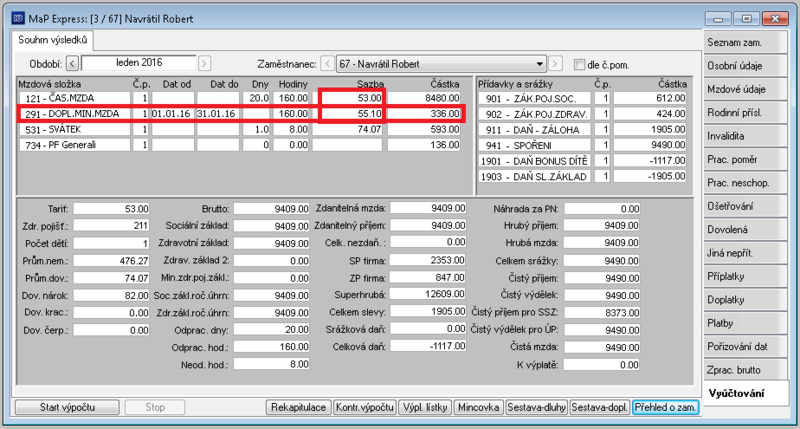Click 'Dat od' cell 01.01.16
Image resolution: width=800 pixels, height=429 pixels.
point(172,114)
